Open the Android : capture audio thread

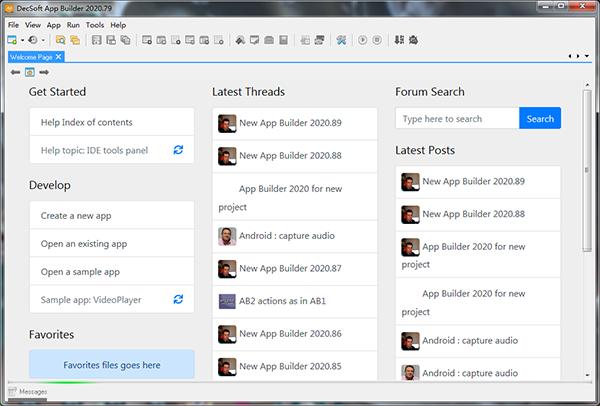(295, 236)
